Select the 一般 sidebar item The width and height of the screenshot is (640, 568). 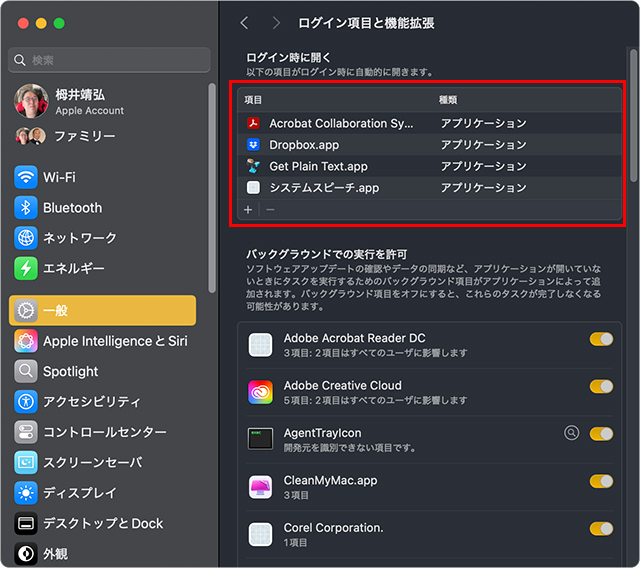pyautogui.click(x=102, y=311)
